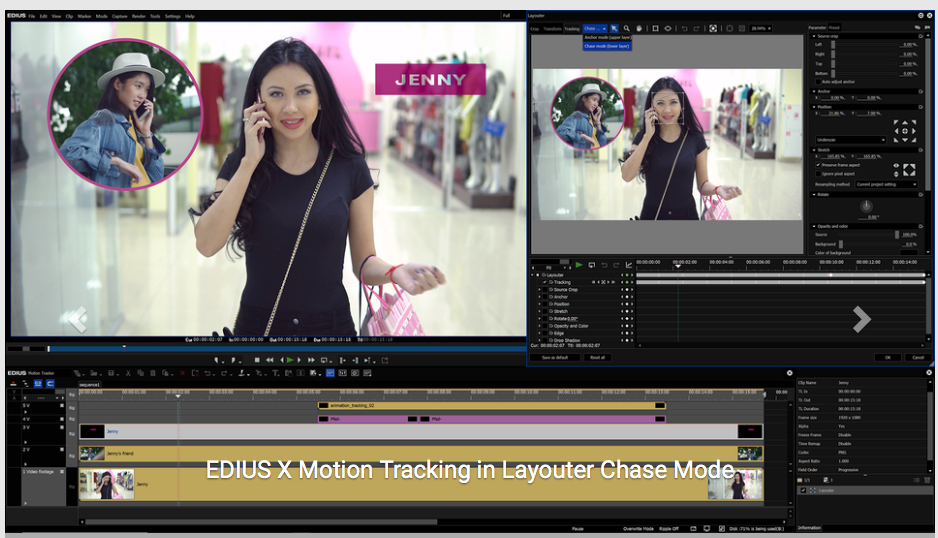Move layout to top-left using position grid arrow

pos(896,122)
